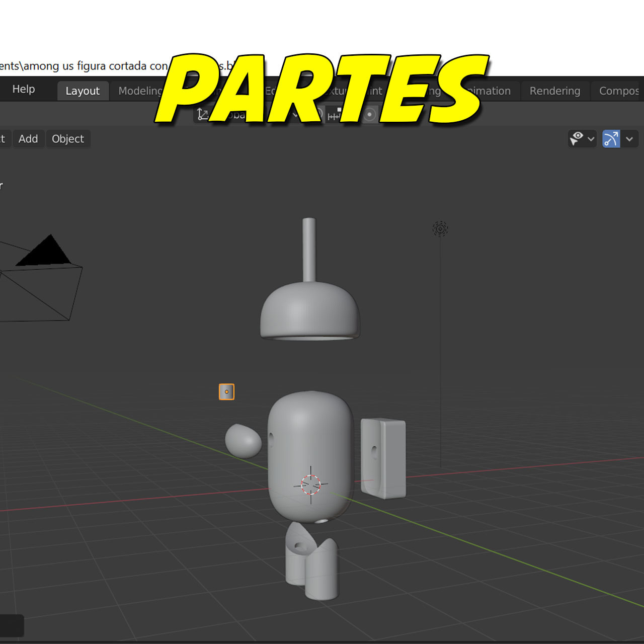644x644 pixels.
Task: Open the Add menu
Action: 29,139
